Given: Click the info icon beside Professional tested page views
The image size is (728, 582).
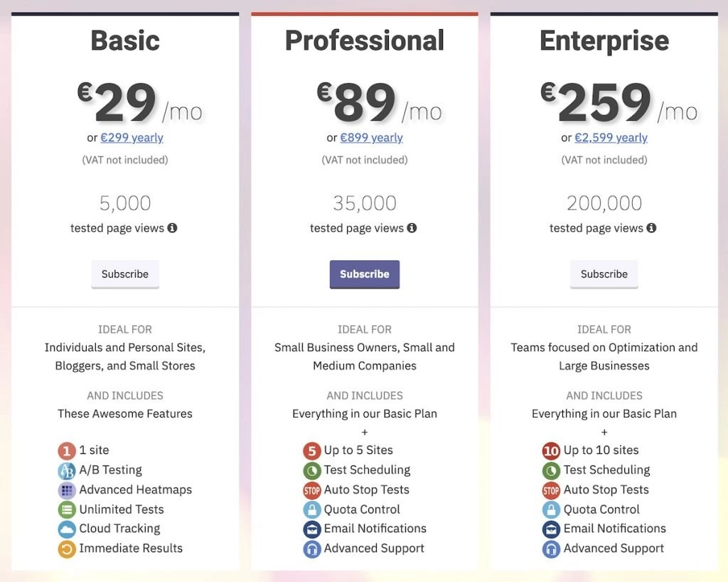Looking at the screenshot, I should tap(412, 228).
